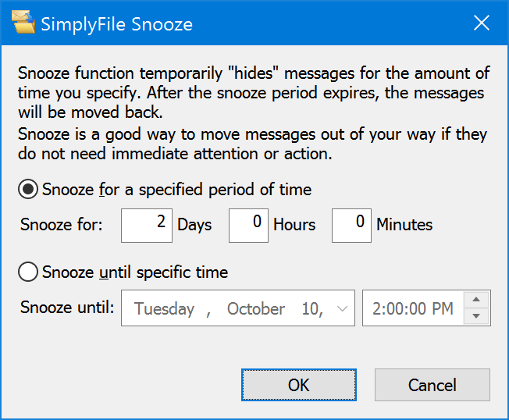The image size is (509, 420).
Task: Click the Minutes input field
Action: click(x=351, y=226)
